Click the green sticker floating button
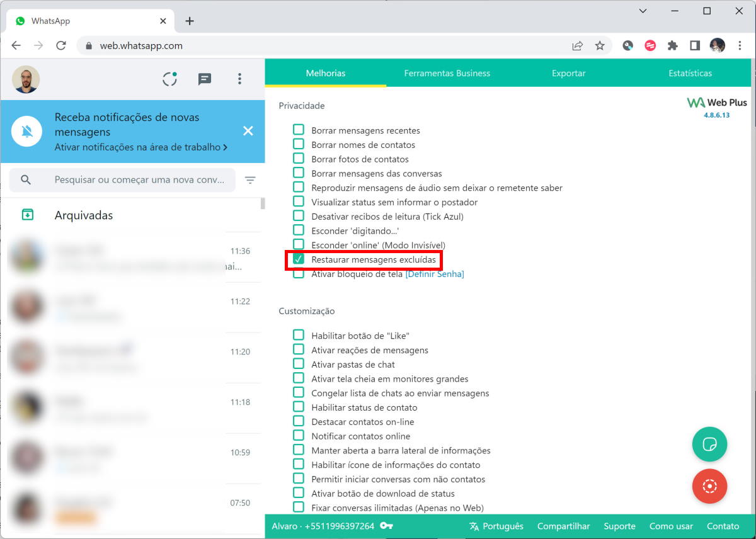756x539 pixels. point(709,445)
